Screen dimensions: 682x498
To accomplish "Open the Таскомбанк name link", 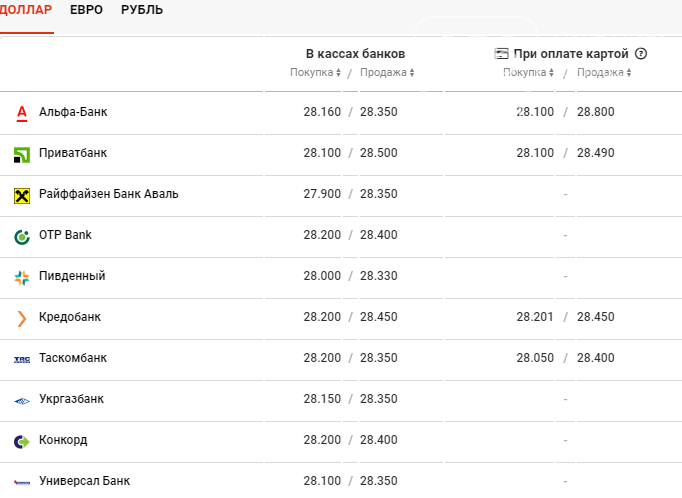I will coord(73,358).
